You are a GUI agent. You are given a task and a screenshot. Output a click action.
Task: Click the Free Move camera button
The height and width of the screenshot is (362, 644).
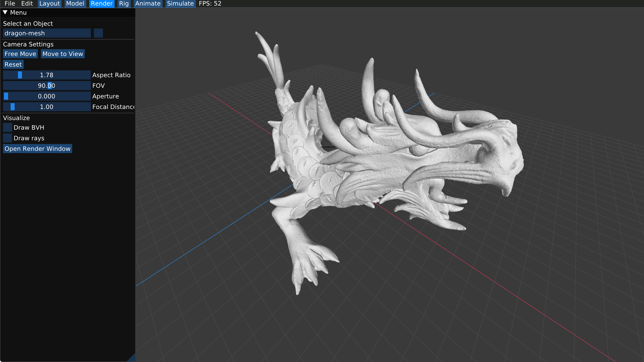[20, 54]
